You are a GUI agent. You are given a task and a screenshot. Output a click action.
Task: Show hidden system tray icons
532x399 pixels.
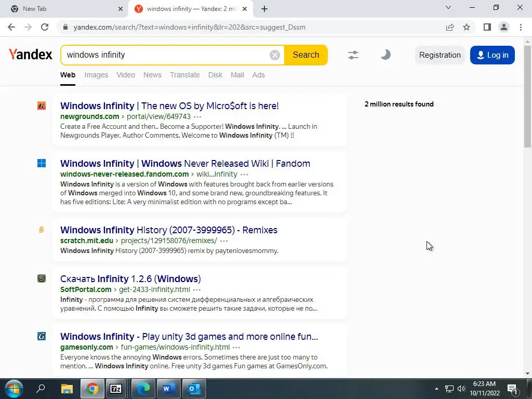point(436,389)
